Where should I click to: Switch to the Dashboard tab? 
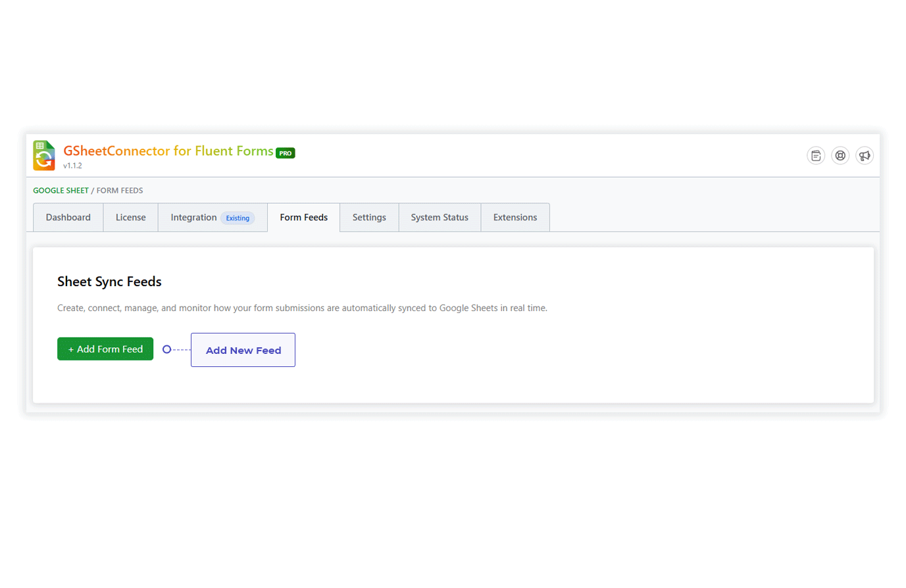point(68,218)
